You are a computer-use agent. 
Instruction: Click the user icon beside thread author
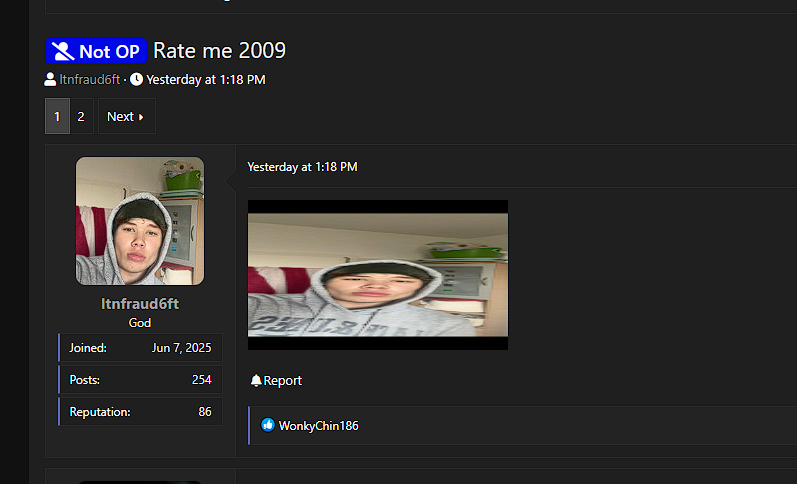click(50, 79)
